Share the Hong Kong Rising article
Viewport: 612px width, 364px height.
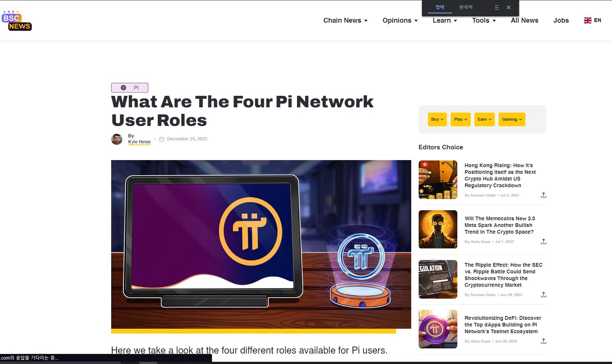point(543,195)
